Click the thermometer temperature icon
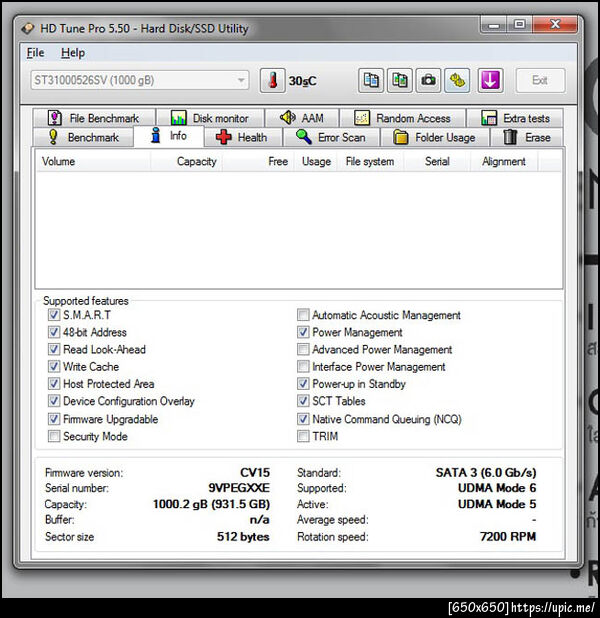Image resolution: width=600 pixels, height=618 pixels. [x=272, y=81]
